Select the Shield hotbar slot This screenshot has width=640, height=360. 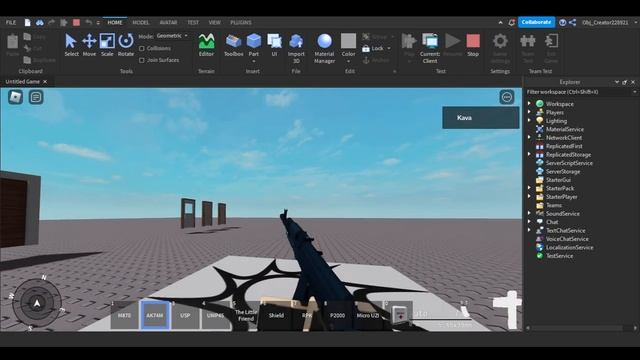(276, 315)
